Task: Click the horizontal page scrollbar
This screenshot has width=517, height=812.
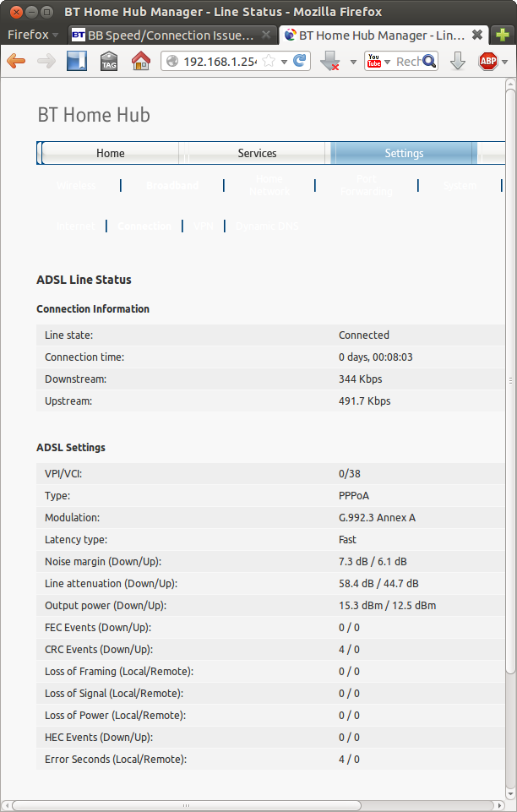Action: (x=187, y=806)
